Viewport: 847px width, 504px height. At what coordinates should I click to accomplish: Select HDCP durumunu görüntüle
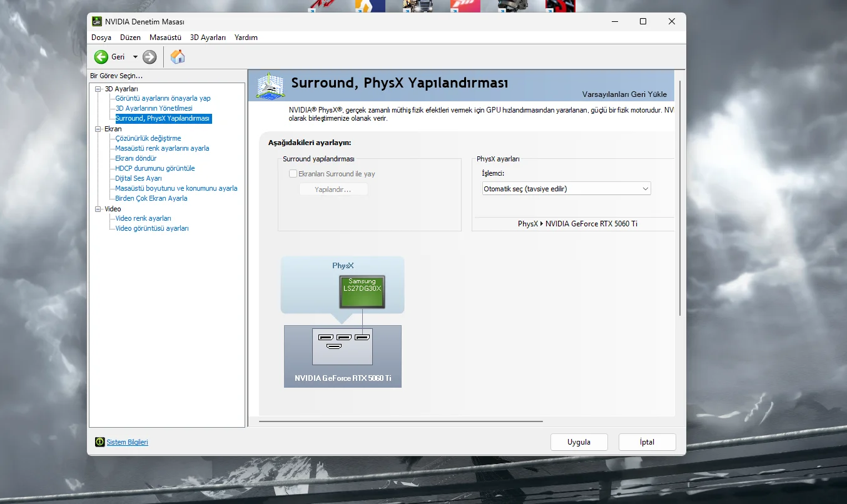(155, 168)
